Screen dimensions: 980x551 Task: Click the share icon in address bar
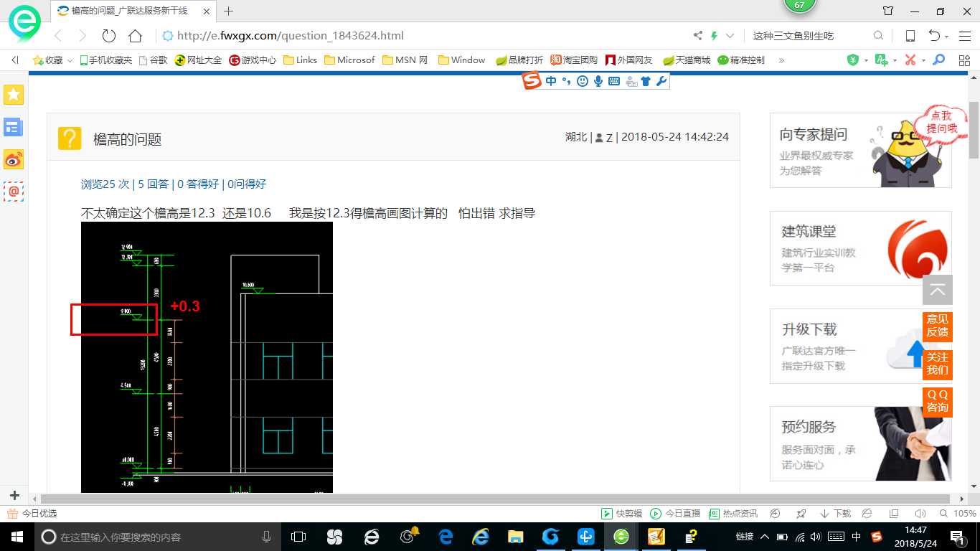tap(697, 36)
